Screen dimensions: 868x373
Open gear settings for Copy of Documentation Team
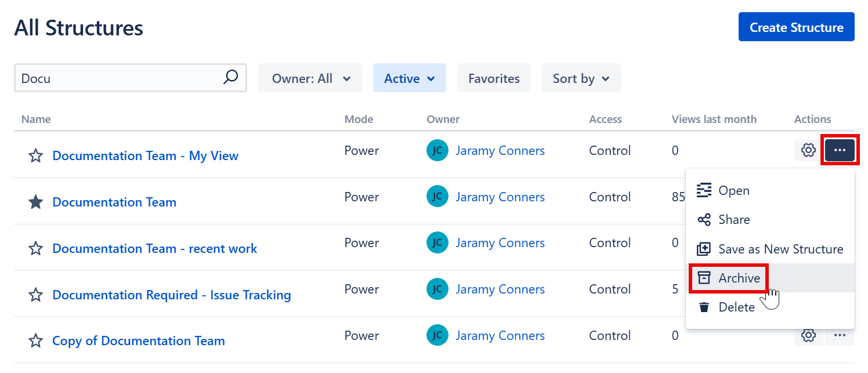point(808,335)
